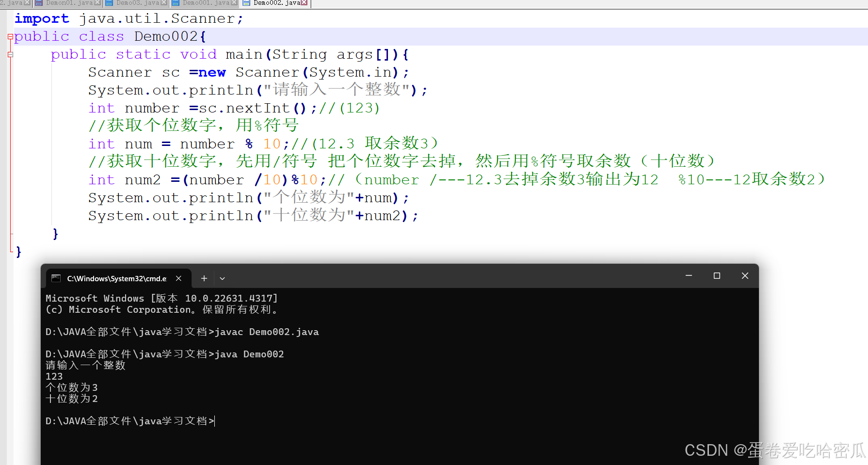The height and width of the screenshot is (465, 868).
Task: Open the terminal profiles dropdown arrow
Action: pos(222,278)
